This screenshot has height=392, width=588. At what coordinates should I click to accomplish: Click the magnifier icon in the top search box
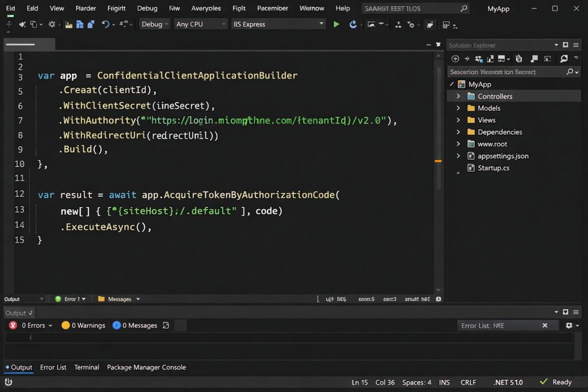tap(463, 9)
